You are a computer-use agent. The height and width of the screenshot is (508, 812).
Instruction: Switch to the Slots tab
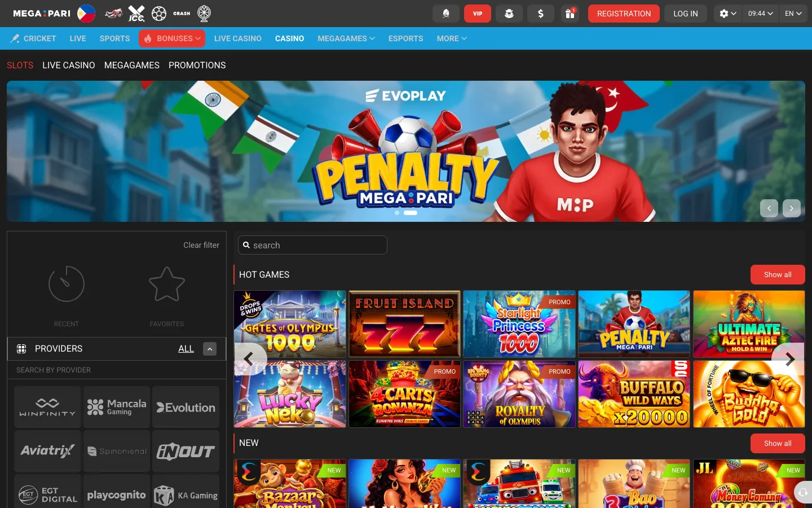(20, 65)
